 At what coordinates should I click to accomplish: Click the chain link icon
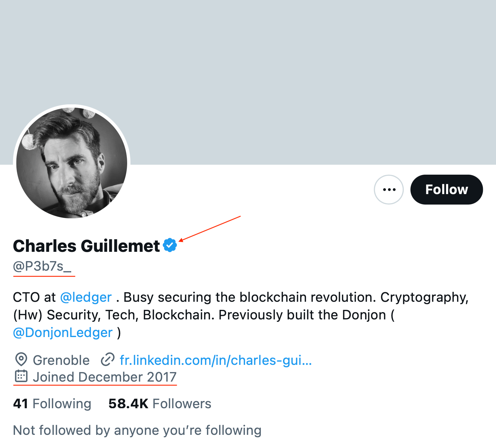click(x=108, y=359)
